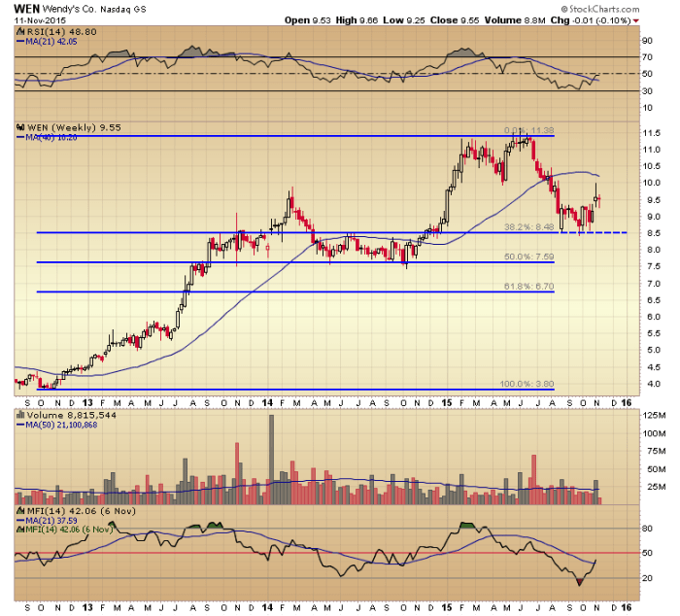Click the Low 9.25 value

click(x=404, y=20)
